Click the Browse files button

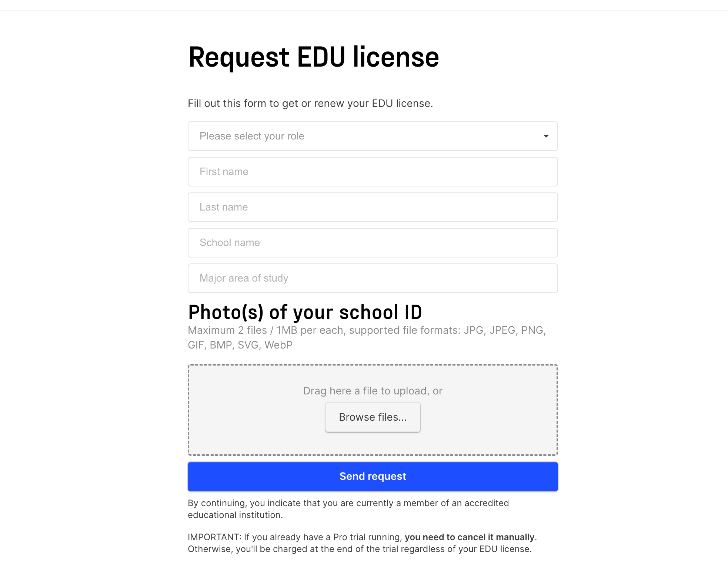(x=372, y=417)
